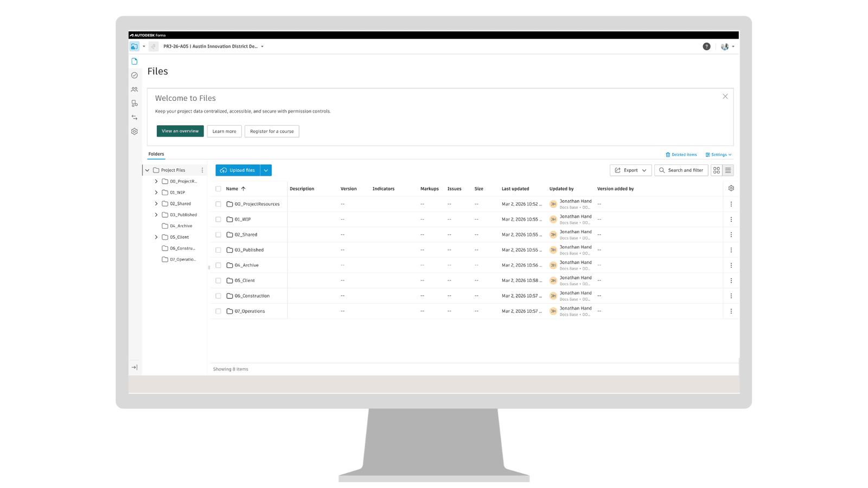Select the Folders tab
This screenshot has width=868, height=488.
156,154
